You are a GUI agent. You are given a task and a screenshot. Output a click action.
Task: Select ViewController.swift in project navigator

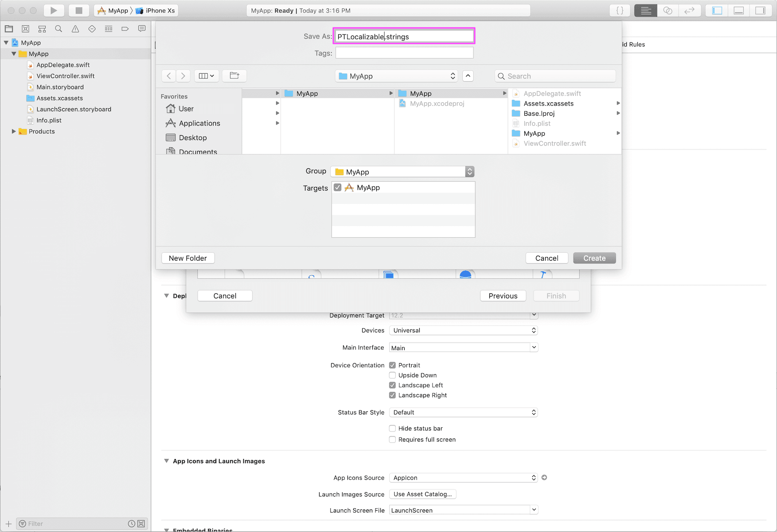[x=65, y=76]
